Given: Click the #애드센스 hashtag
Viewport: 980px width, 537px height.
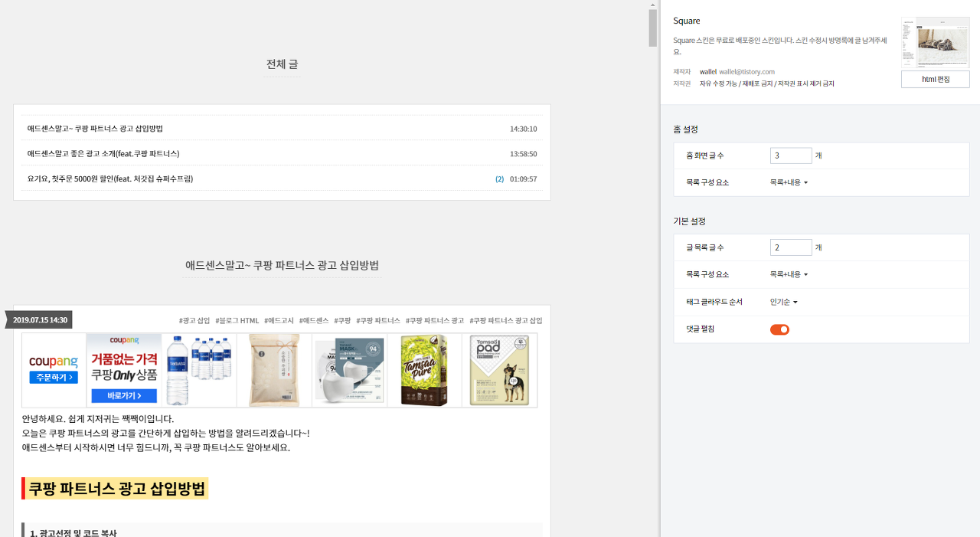Looking at the screenshot, I should click(314, 320).
